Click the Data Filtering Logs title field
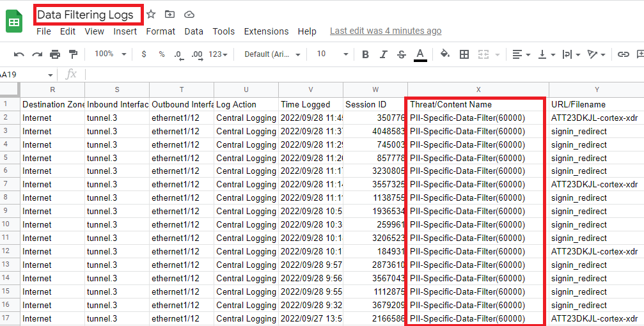 [86, 15]
